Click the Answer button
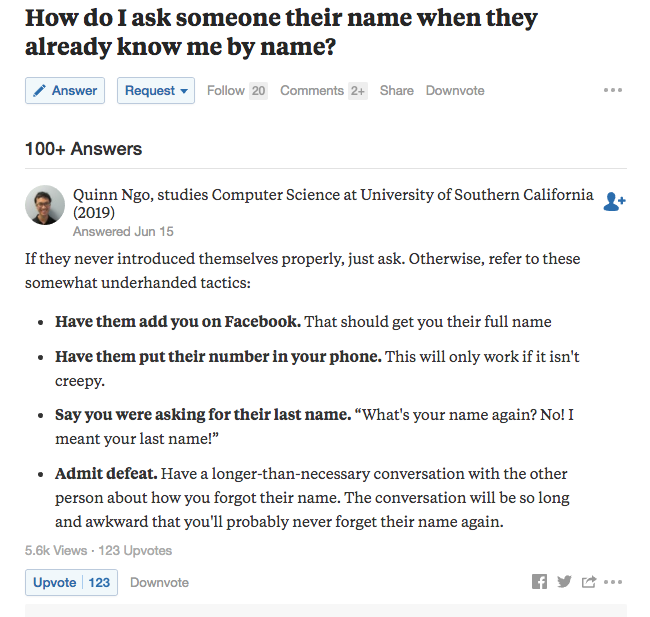Screen dimensions: 650x617 65,90
